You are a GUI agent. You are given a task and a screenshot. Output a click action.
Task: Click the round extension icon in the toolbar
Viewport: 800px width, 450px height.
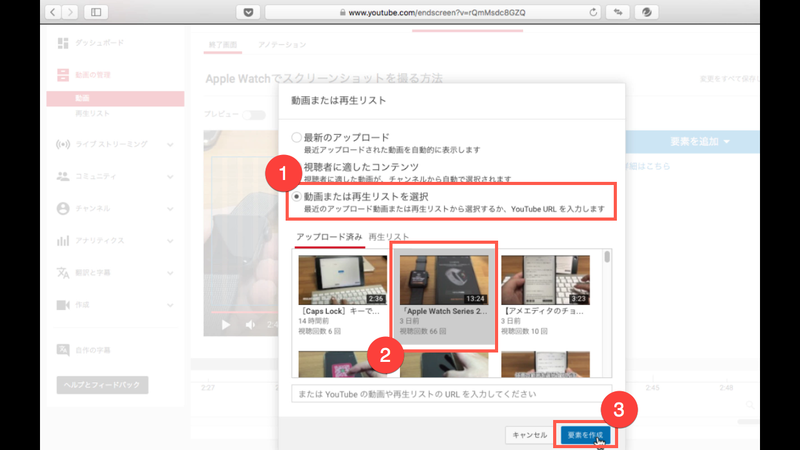(x=646, y=12)
